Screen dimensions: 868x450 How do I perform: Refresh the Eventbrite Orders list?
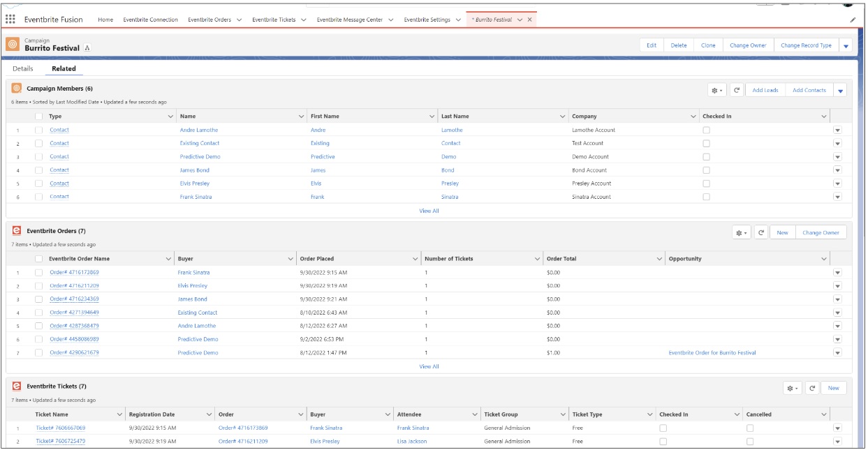[760, 232]
